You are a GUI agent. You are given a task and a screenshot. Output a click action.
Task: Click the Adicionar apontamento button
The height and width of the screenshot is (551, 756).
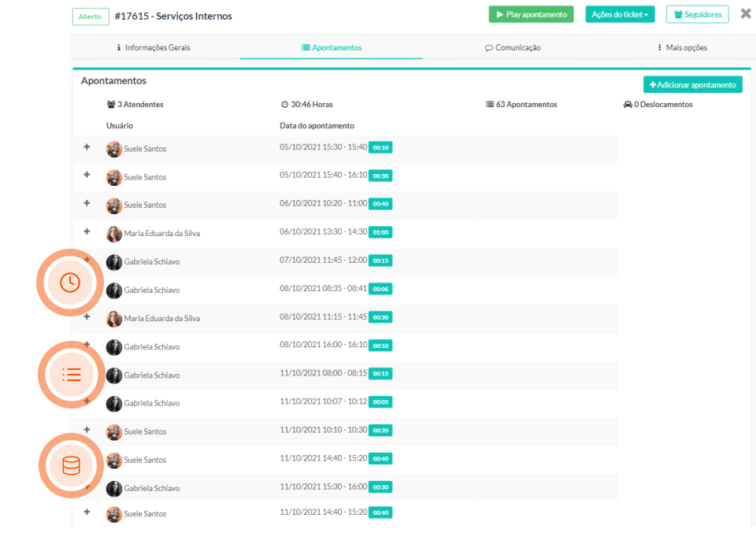[693, 85]
